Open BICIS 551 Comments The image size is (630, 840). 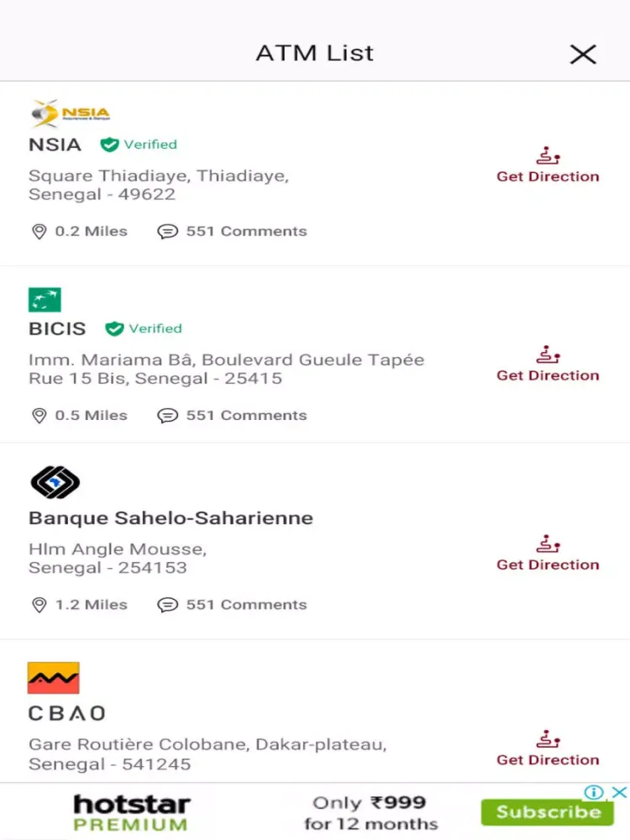pyautogui.click(x=233, y=415)
